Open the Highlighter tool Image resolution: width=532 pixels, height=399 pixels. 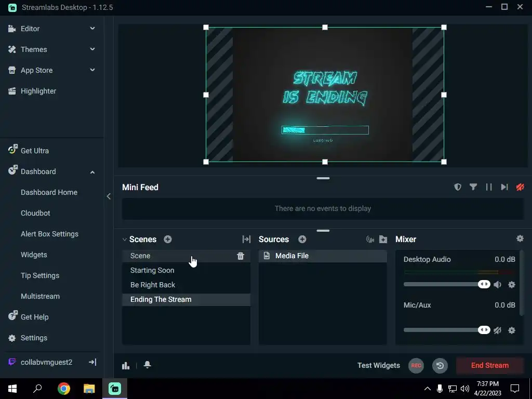coord(38,91)
